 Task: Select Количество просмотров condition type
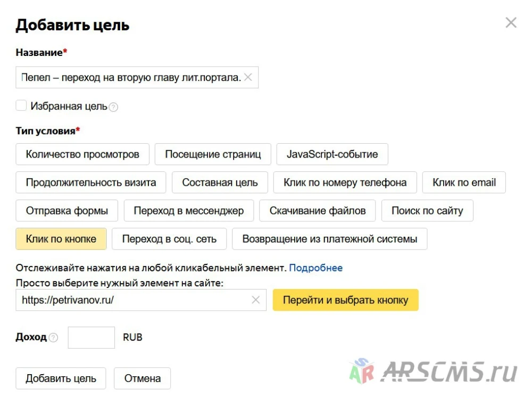tap(82, 154)
